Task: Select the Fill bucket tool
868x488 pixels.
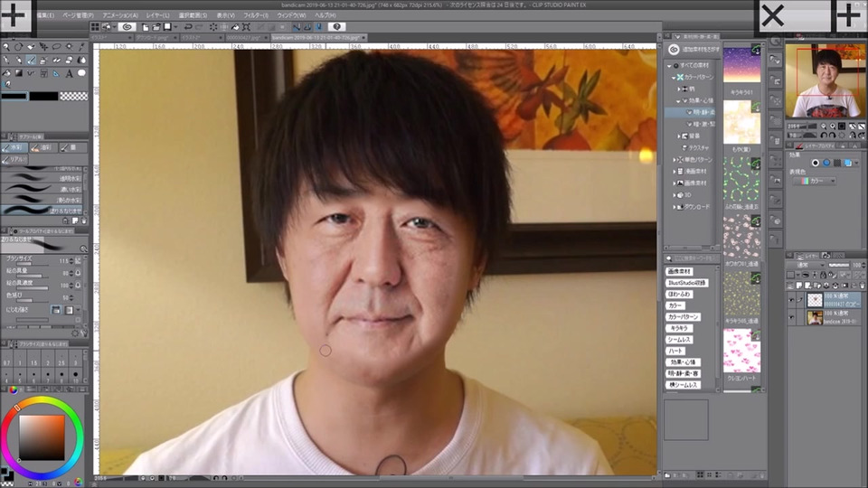Action: (6, 73)
